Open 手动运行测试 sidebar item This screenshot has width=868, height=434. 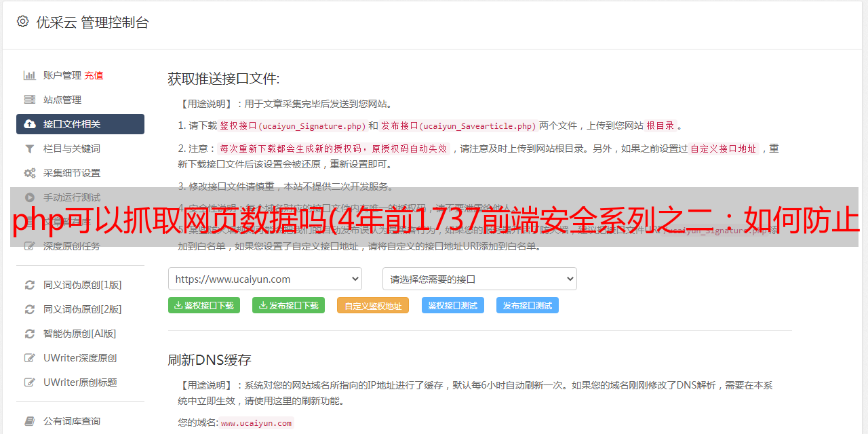(72, 197)
